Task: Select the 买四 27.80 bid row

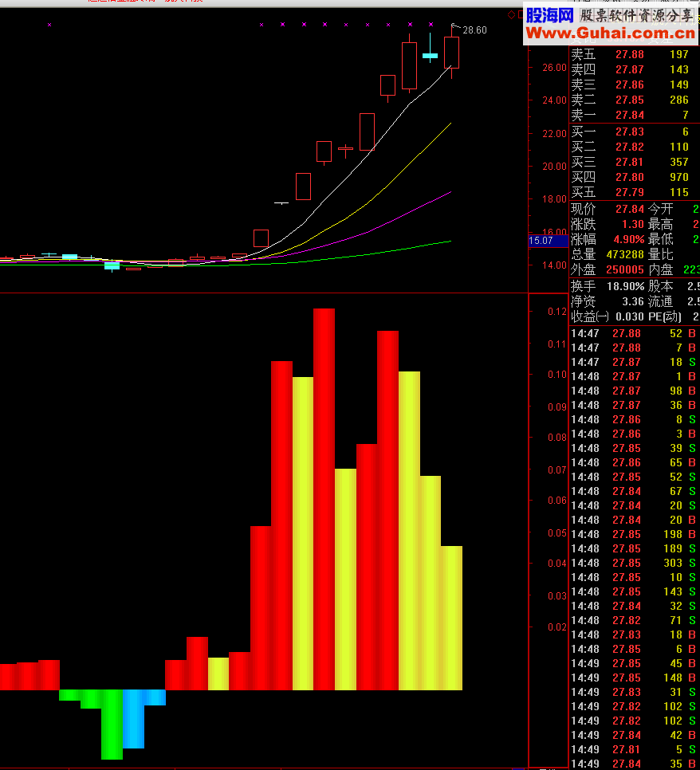Action: click(x=634, y=177)
